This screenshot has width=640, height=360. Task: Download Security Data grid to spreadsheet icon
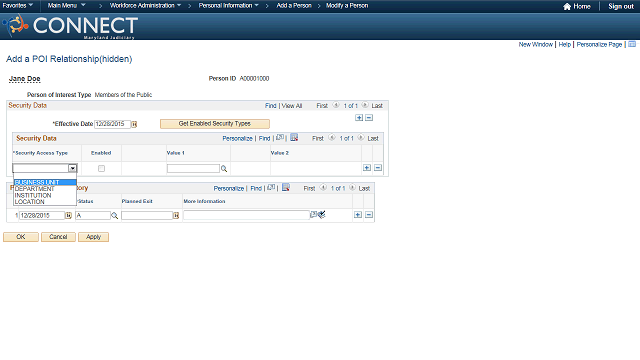tap(294, 138)
